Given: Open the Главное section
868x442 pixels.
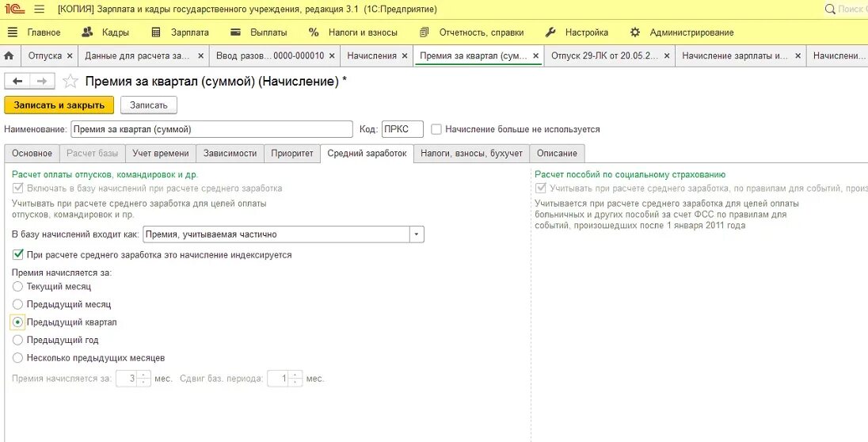Looking at the screenshot, I should click(44, 32).
